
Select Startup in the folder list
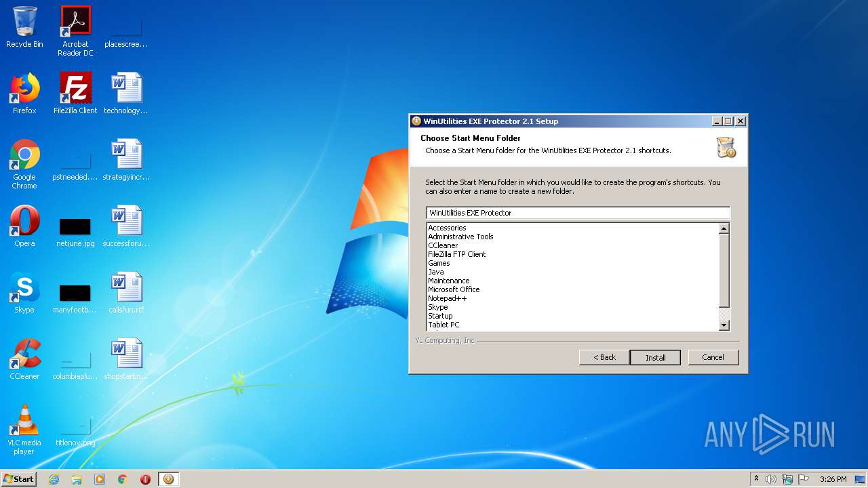[440, 316]
